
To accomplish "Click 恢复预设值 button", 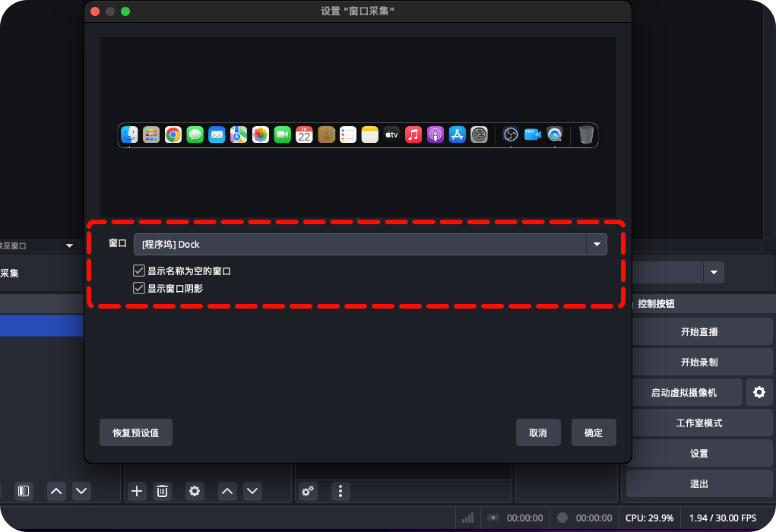I will click(136, 432).
